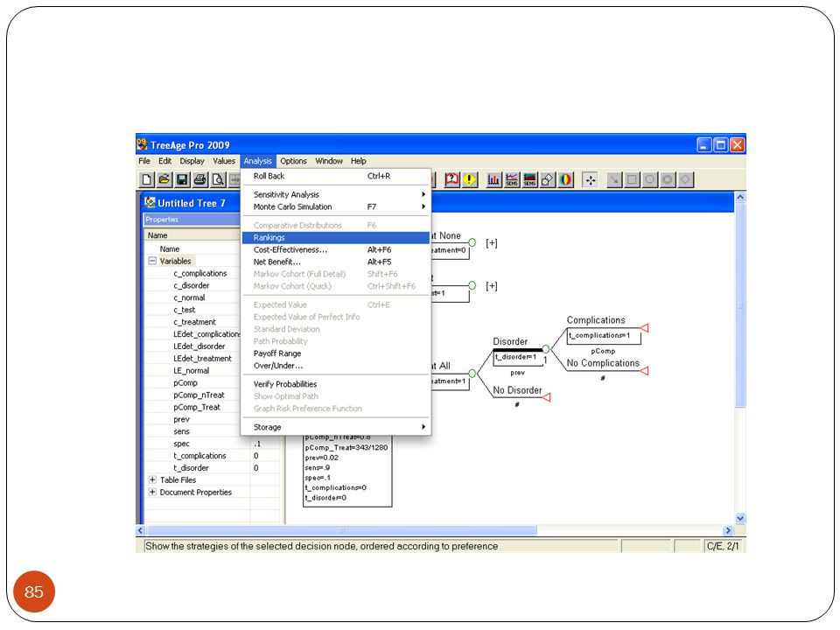Click the four-arrows move tool icon
The height and width of the screenshot is (630, 840).
(590, 179)
